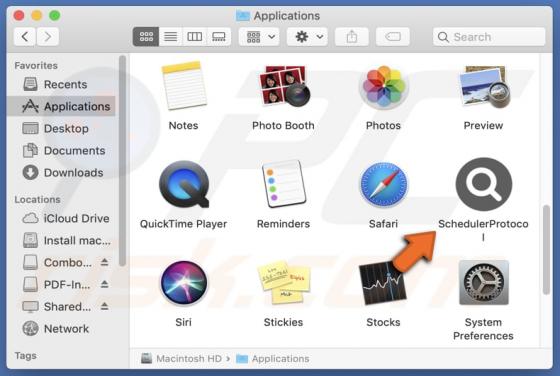The height and width of the screenshot is (376, 560).
Task: Open the Action gear dropdown menu
Action: 307,36
